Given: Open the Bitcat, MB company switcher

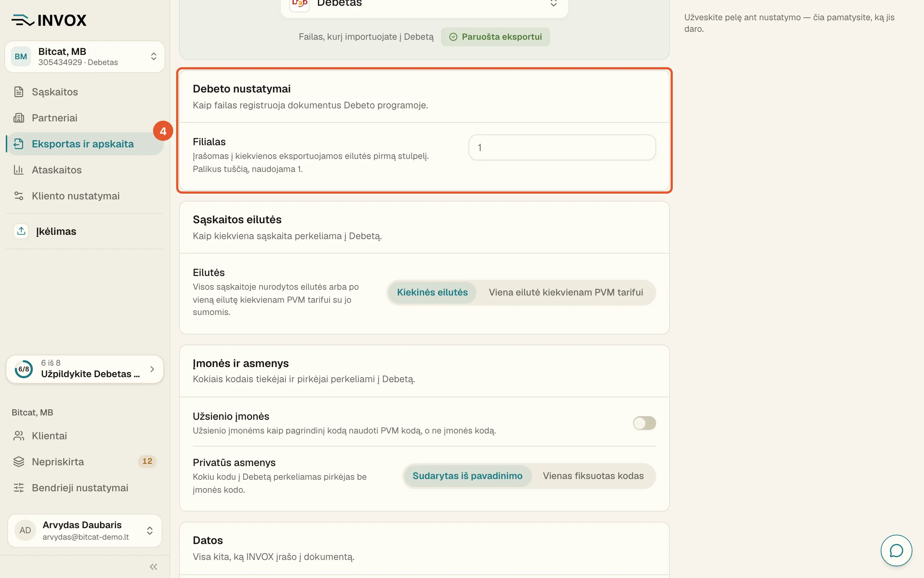Looking at the screenshot, I should point(85,57).
